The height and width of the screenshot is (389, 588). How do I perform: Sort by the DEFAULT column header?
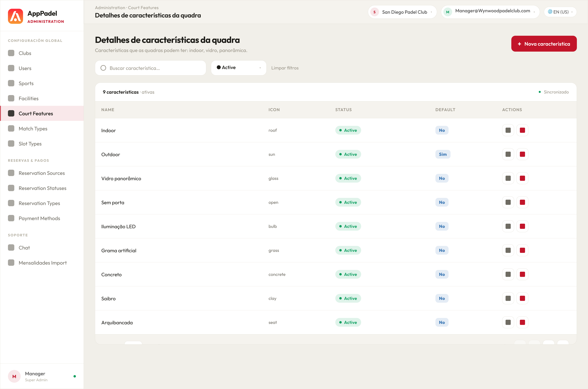[445, 110]
